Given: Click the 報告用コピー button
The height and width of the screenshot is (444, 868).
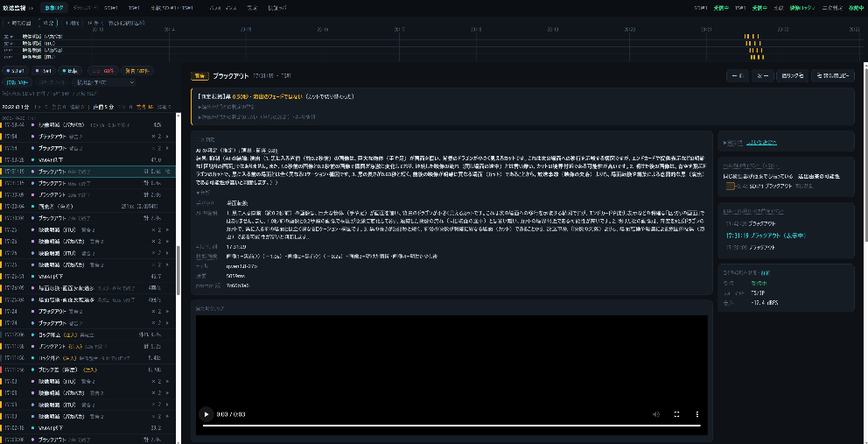Looking at the screenshot, I should 833,76.
